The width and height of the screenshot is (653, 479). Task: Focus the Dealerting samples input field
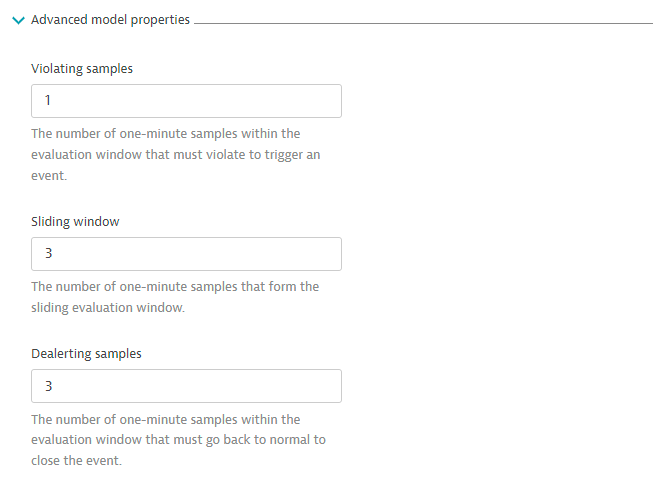click(186, 386)
